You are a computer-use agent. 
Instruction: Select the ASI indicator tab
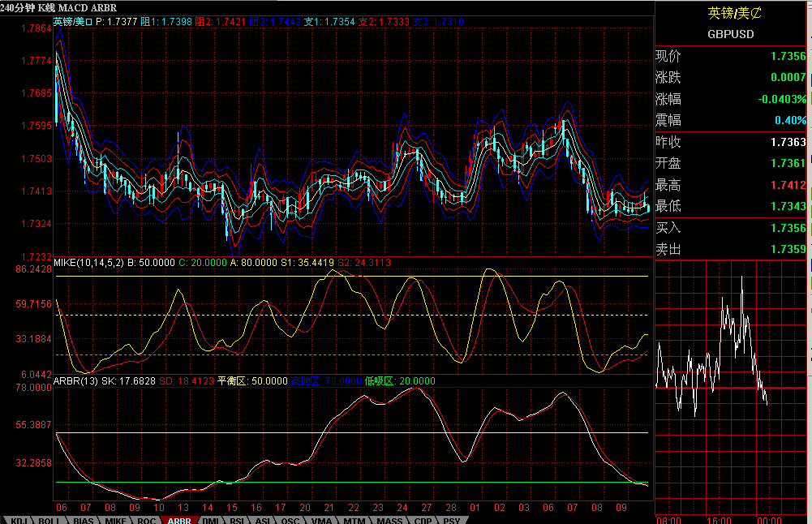click(263, 521)
